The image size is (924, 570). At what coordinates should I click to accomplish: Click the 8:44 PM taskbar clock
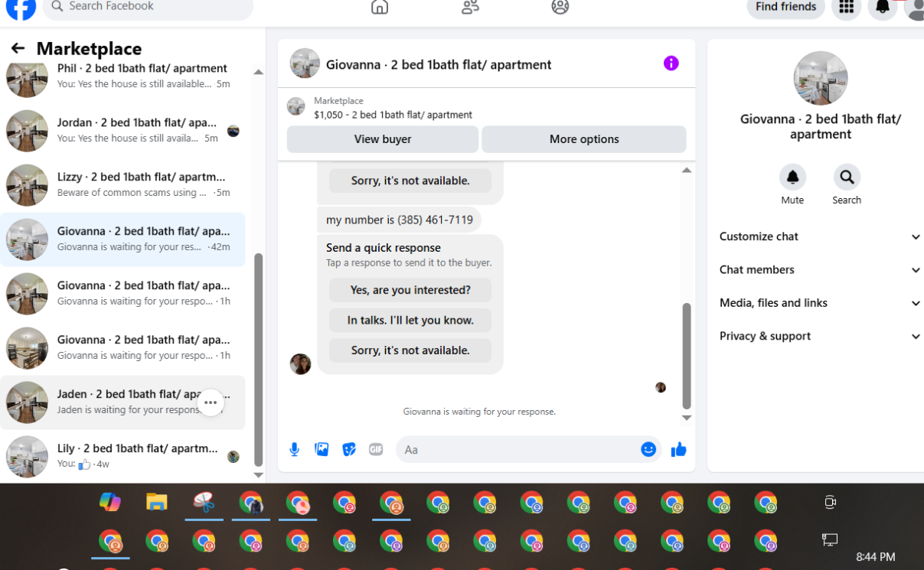(876, 557)
